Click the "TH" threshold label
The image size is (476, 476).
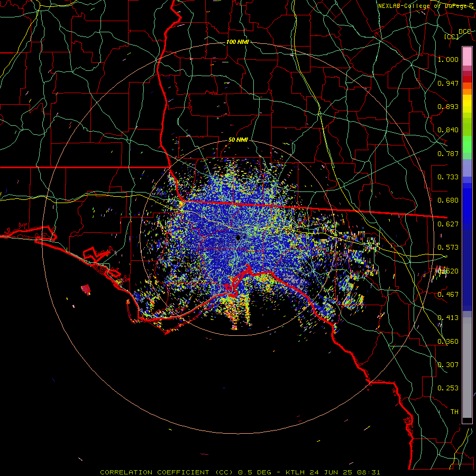coord(454,412)
